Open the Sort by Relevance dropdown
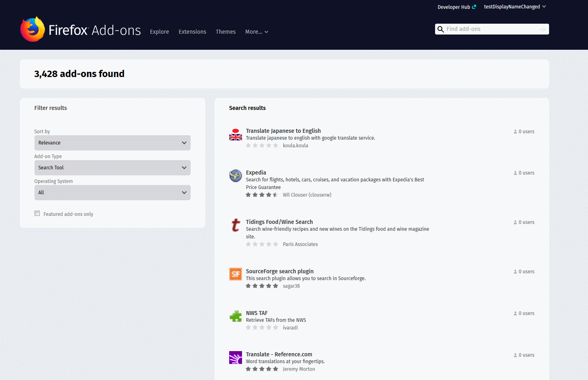Image resolution: width=588 pixels, height=380 pixels. [112, 143]
